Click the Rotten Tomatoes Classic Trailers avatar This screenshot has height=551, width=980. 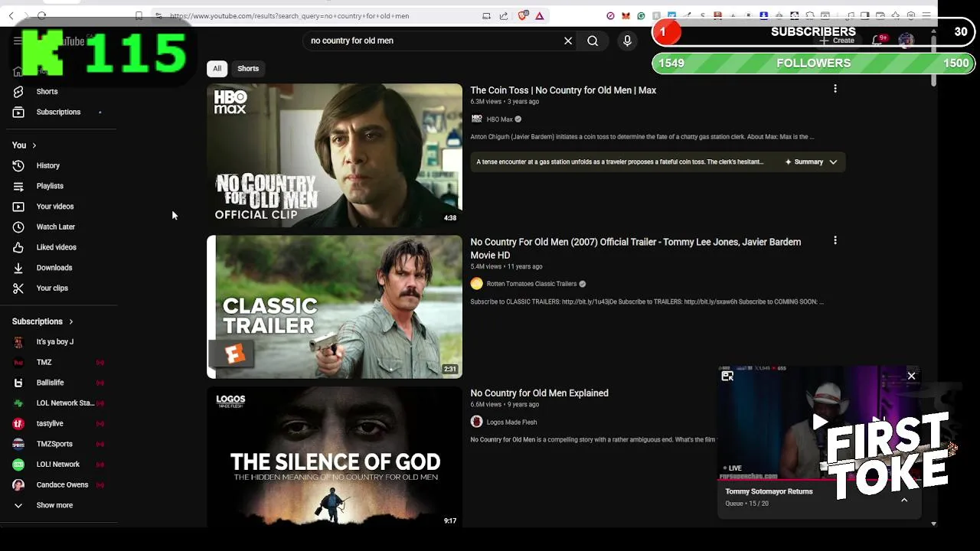click(476, 284)
